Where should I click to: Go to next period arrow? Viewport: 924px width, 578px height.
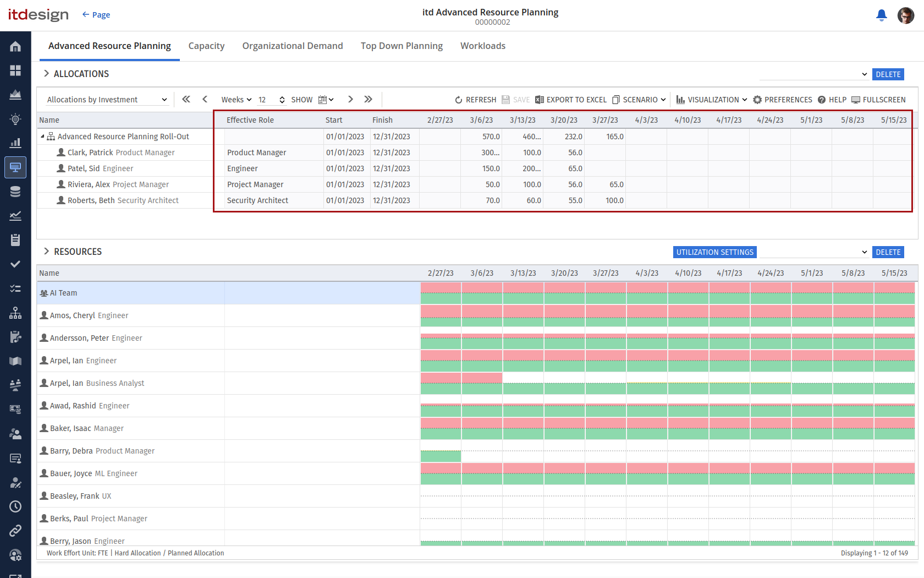point(350,99)
